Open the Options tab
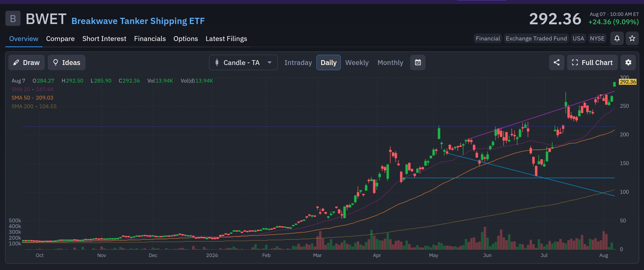This screenshot has width=644, height=270. 186,39
